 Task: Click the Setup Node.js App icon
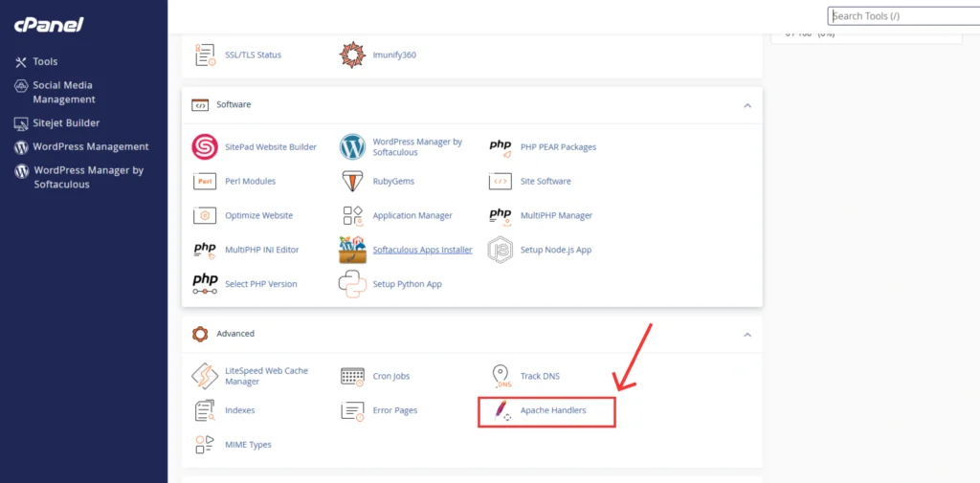click(500, 250)
